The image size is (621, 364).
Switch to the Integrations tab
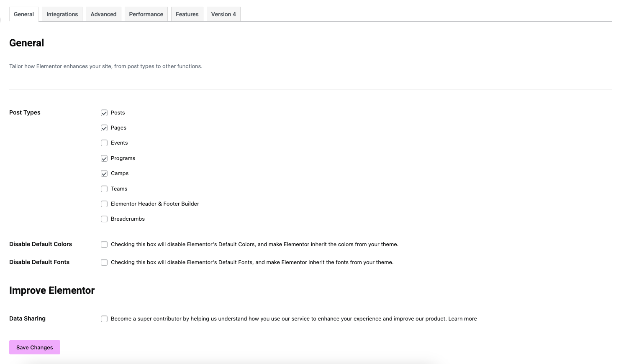(x=62, y=14)
